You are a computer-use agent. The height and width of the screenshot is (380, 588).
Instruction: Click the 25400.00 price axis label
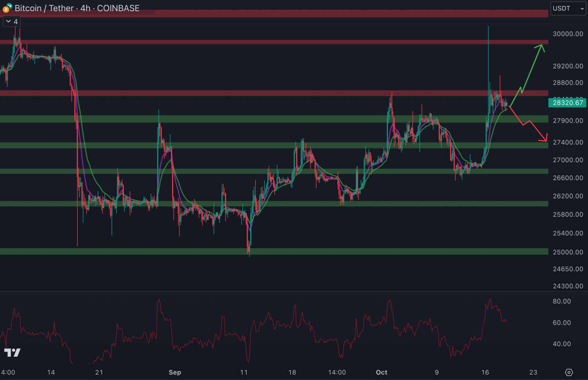[568, 233]
